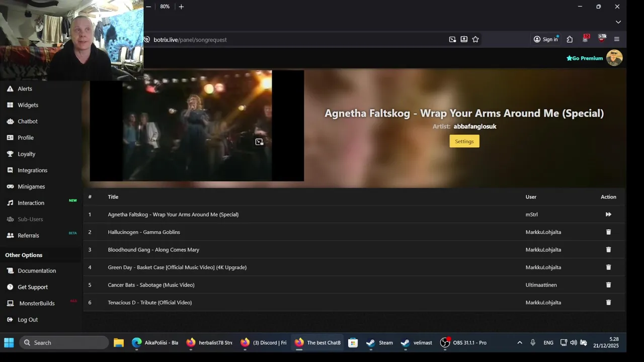Open the user avatar menu
This screenshot has width=644, height=362.
coord(614,58)
